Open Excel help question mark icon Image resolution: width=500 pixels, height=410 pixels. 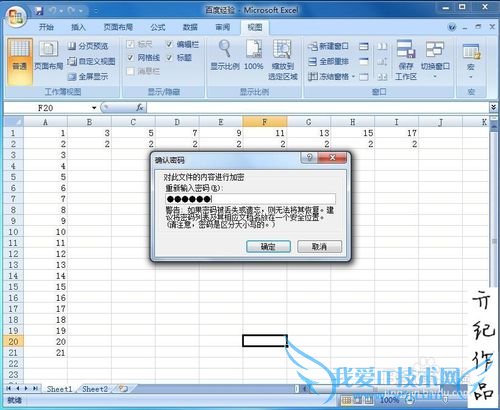(452, 27)
